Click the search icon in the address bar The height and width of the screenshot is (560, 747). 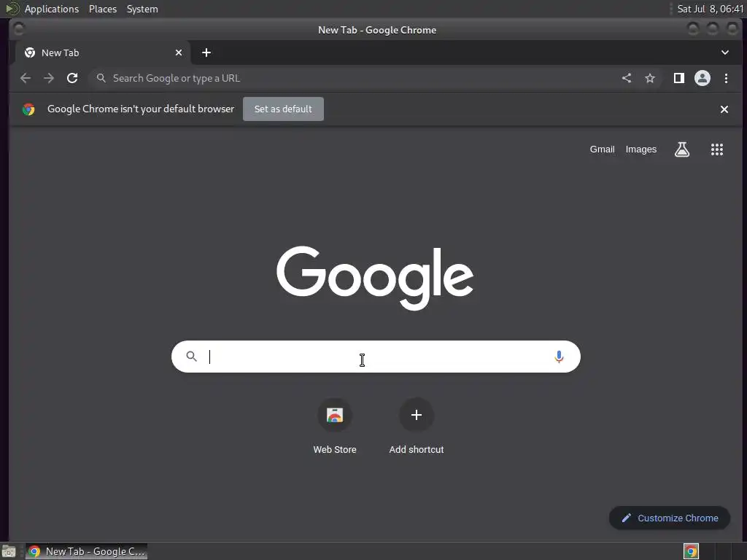point(101,78)
